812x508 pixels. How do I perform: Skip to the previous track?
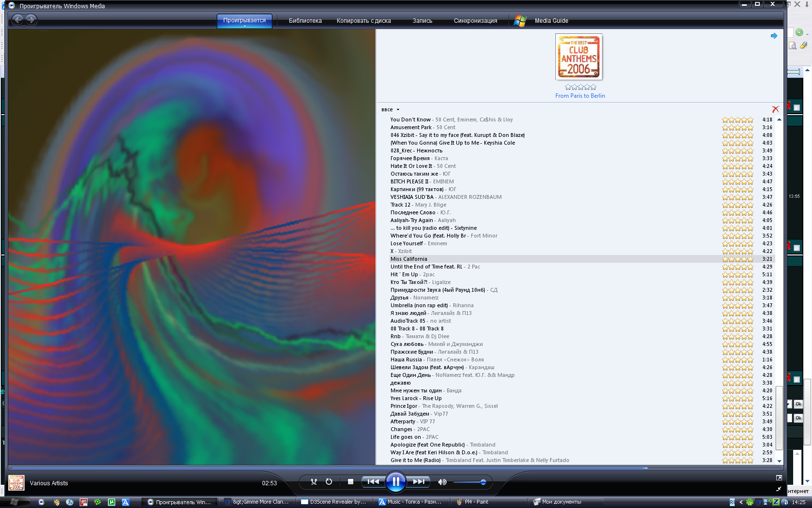tap(373, 481)
